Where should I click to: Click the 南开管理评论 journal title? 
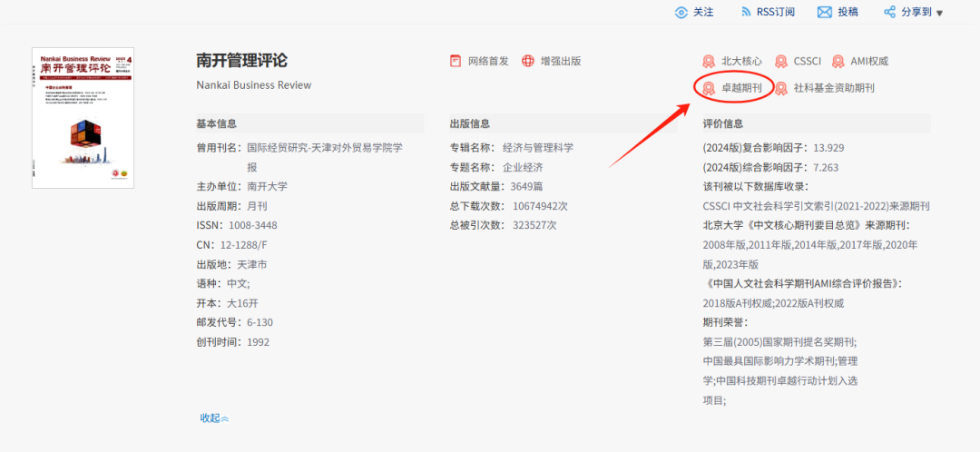tap(242, 61)
